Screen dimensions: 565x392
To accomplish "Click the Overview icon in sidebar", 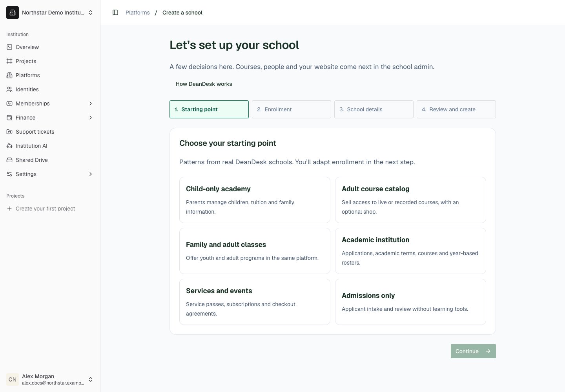I will (x=9, y=47).
